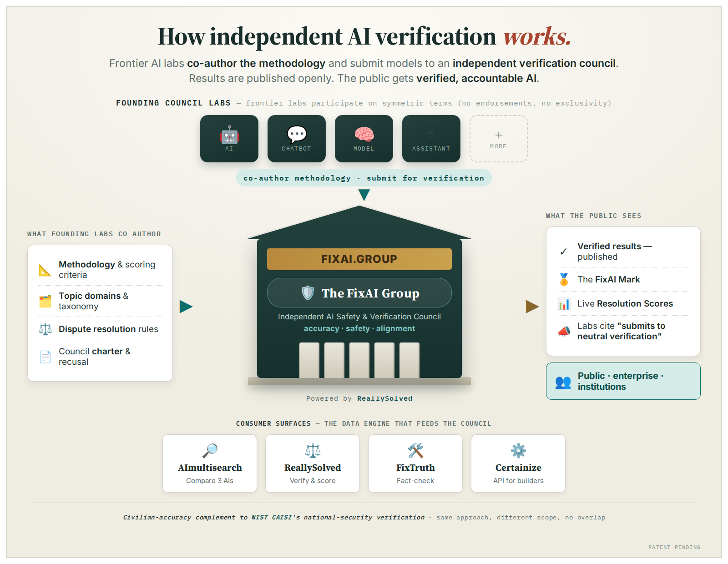The height and width of the screenshot is (564, 728).
Task: Click the PATENT PENDING label
Action: 674,547
